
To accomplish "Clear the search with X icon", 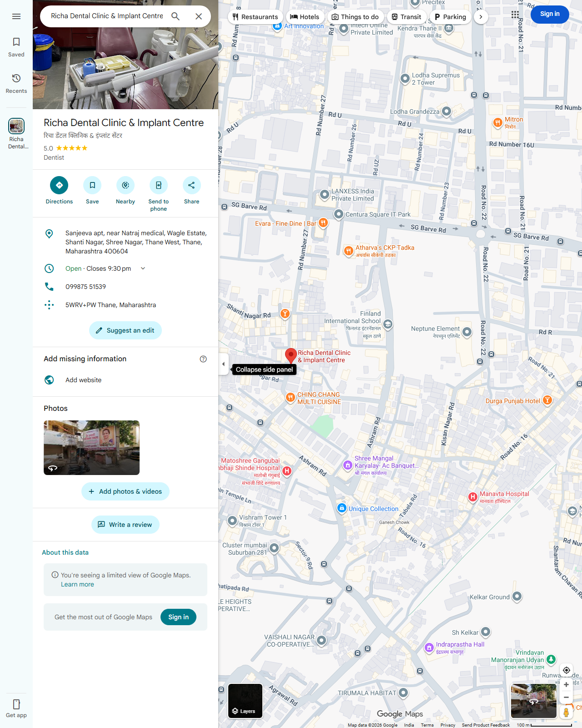I will pyautogui.click(x=199, y=16).
